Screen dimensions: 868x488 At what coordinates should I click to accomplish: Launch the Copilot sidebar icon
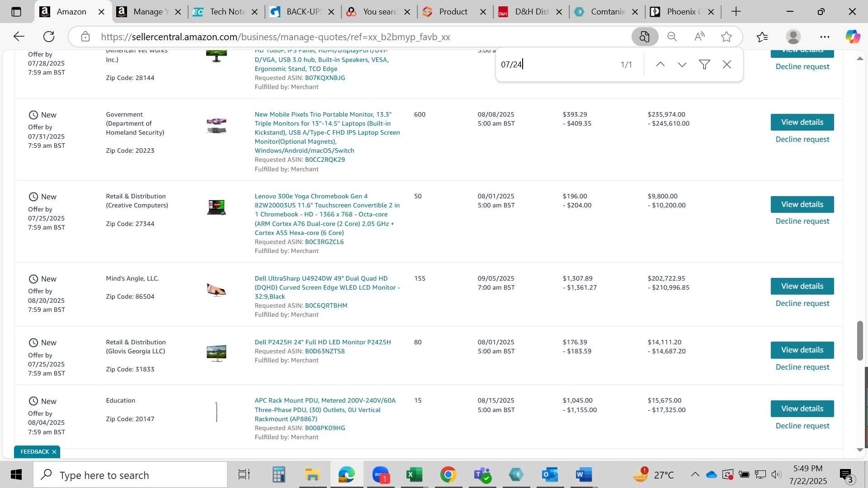coord(853,37)
